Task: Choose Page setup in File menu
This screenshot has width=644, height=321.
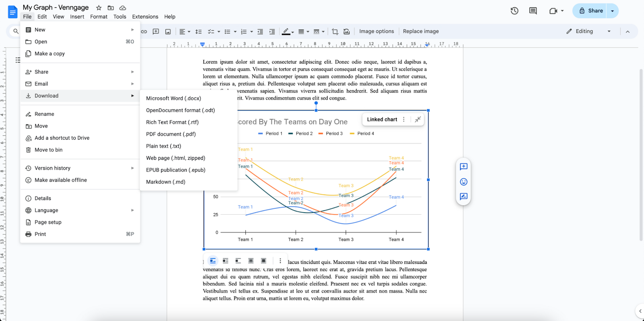Action: 80,222
